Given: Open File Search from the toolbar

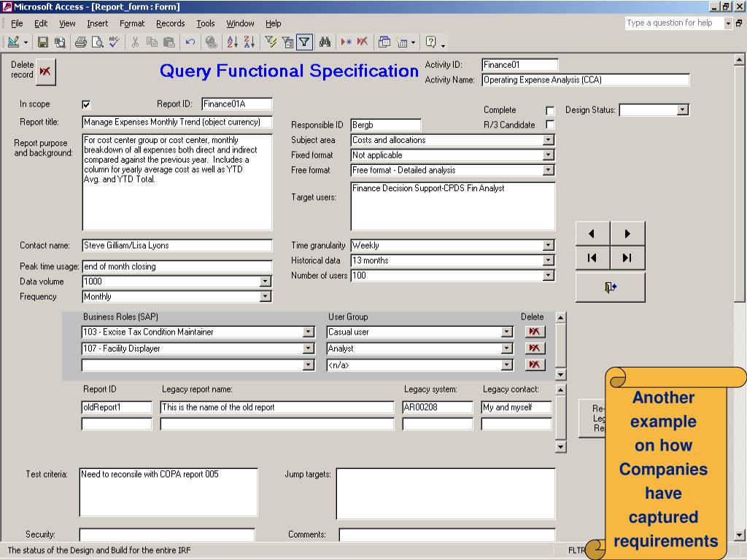Looking at the screenshot, I should click(60, 42).
